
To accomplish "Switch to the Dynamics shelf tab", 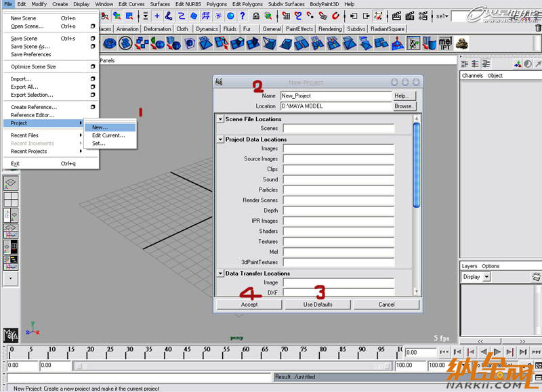I will click(x=207, y=29).
